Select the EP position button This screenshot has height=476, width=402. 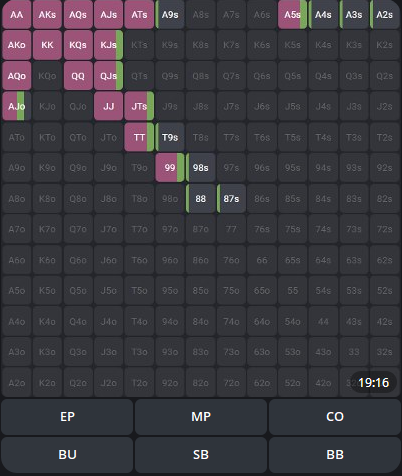coord(67,417)
